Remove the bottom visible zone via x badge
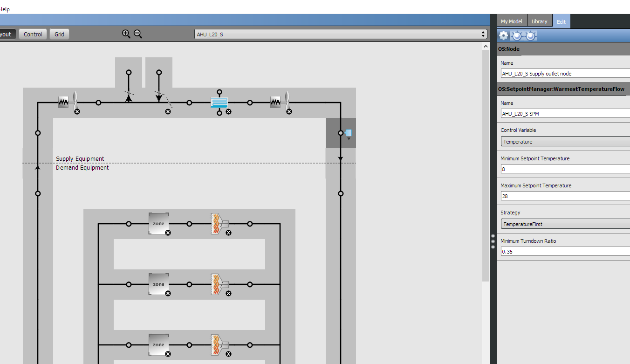630x364 pixels. 168,354
